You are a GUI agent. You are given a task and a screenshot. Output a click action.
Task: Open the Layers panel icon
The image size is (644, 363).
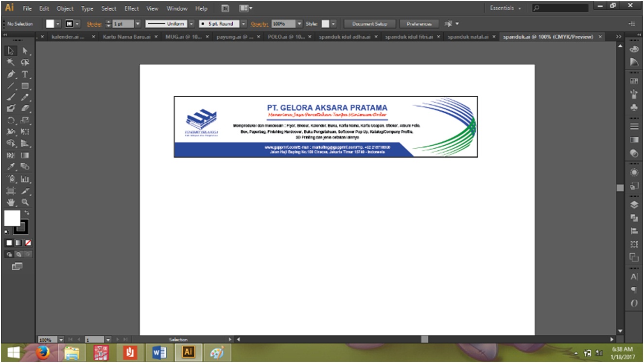click(633, 204)
